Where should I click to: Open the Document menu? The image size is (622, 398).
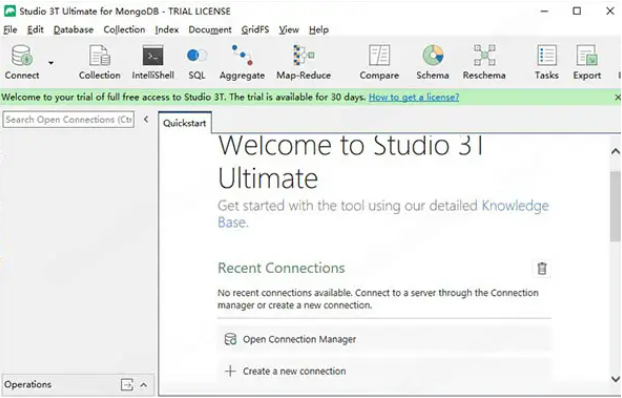point(210,30)
